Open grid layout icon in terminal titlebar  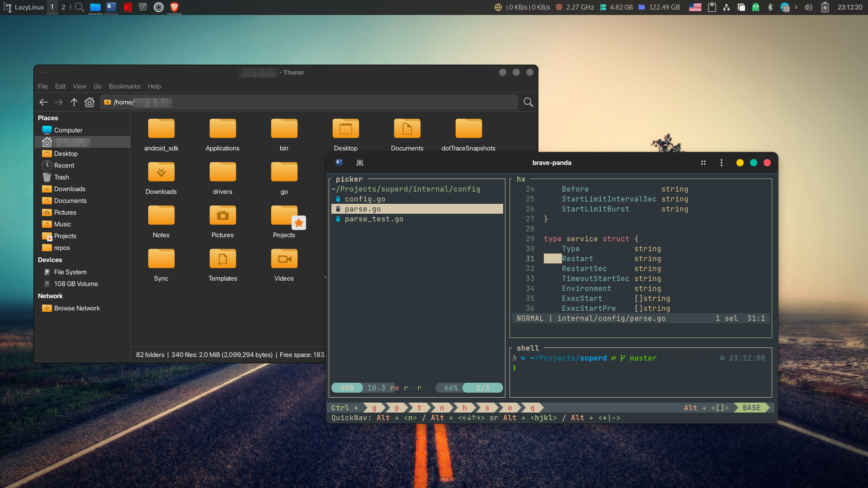[x=703, y=163]
